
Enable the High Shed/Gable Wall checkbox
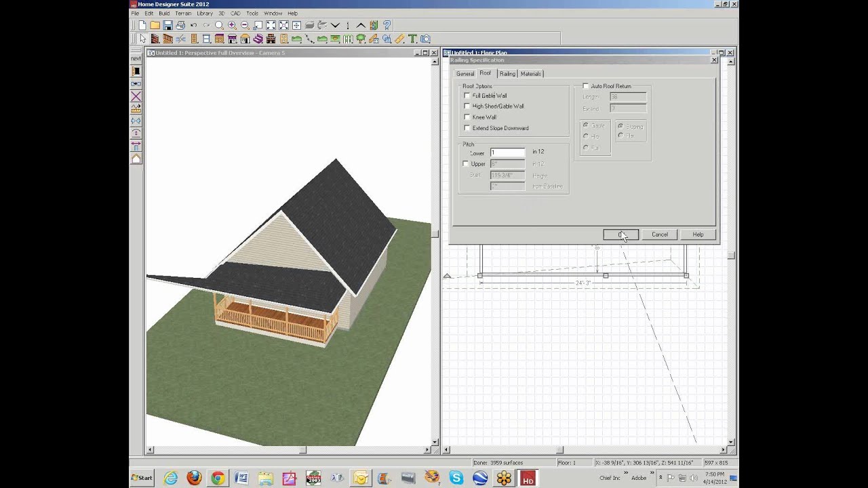pyautogui.click(x=467, y=106)
